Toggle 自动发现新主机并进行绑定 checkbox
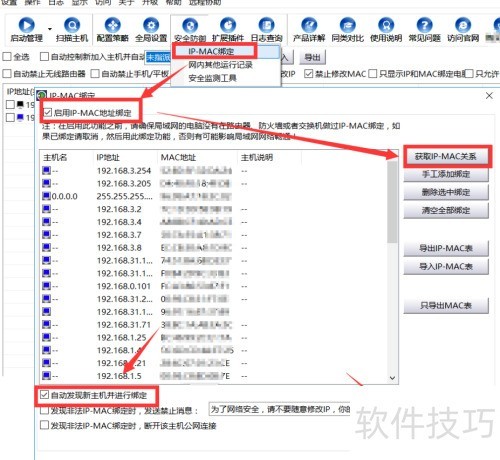This screenshot has height=460, width=500. (x=44, y=395)
